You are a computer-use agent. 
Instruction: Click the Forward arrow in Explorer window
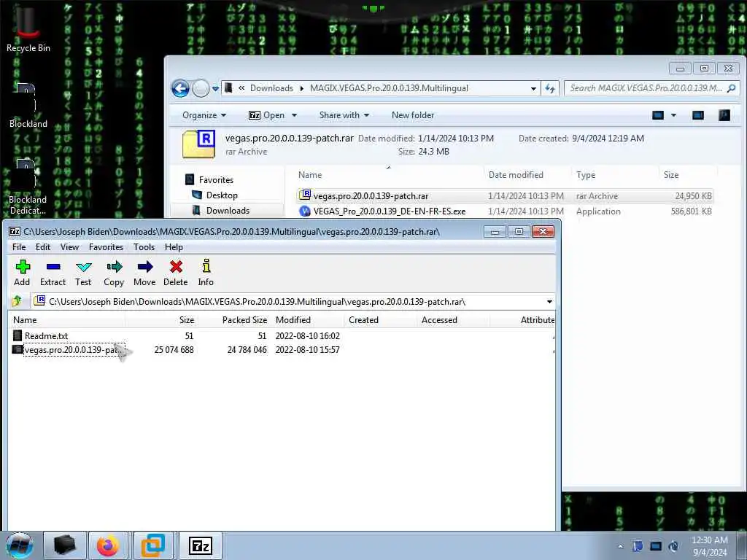point(201,88)
